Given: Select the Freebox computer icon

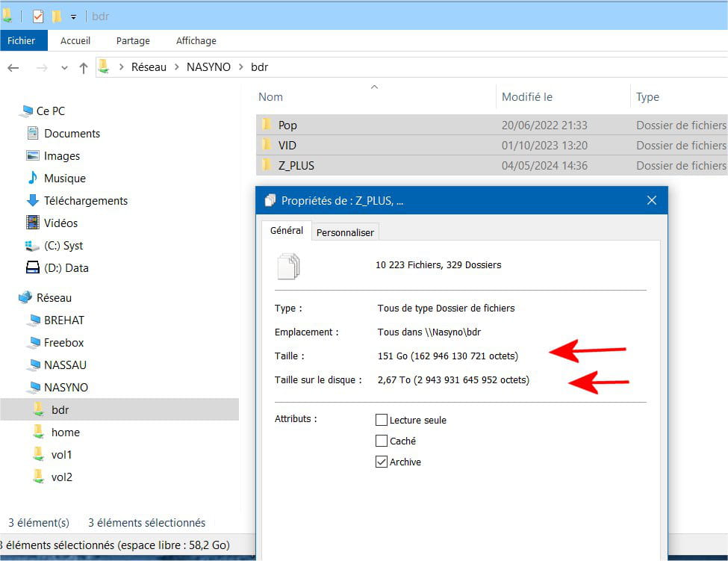Looking at the screenshot, I should [x=34, y=342].
